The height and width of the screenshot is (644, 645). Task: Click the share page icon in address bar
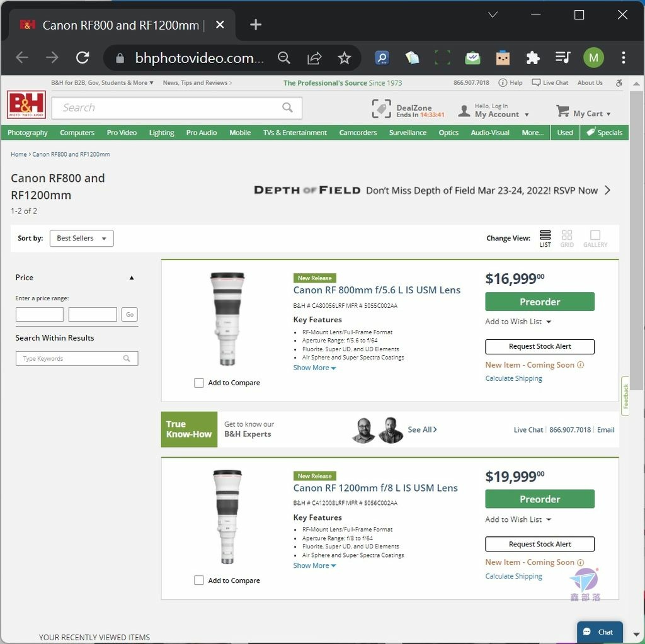pos(314,58)
